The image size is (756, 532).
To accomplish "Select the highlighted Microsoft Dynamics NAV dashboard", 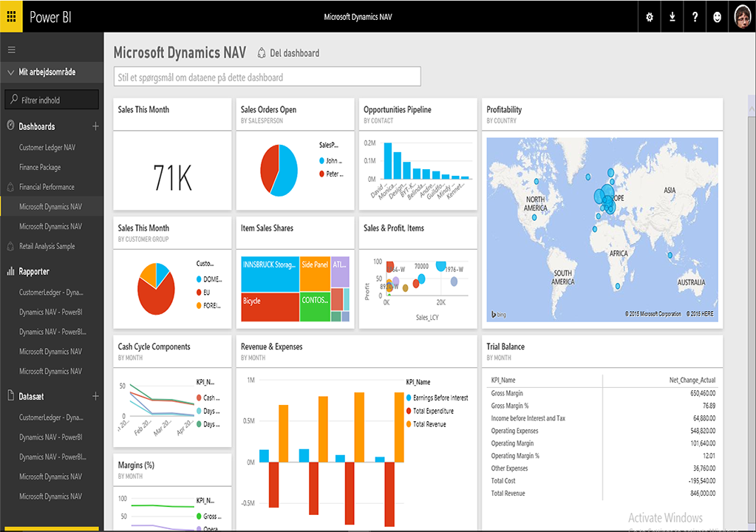I will coord(51,207).
